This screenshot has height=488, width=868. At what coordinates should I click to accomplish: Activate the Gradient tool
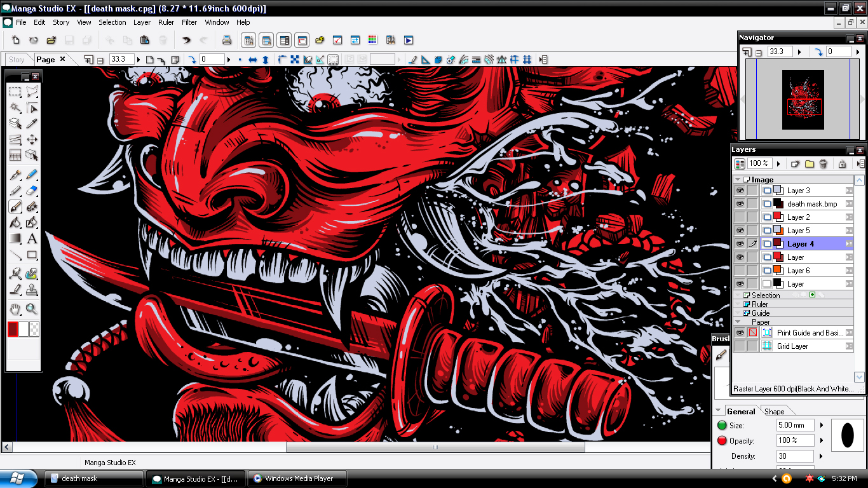(x=14, y=239)
